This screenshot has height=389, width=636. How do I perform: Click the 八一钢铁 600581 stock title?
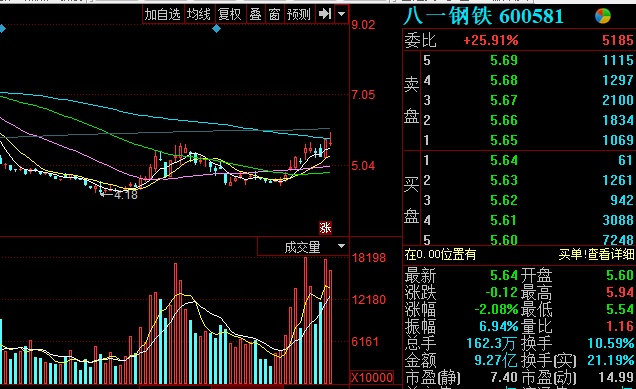tap(484, 17)
